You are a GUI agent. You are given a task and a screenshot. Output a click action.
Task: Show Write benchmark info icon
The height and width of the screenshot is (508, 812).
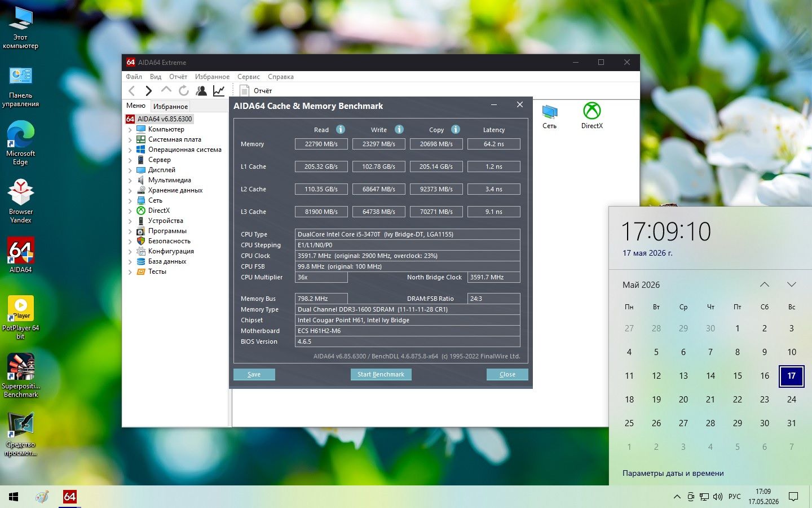point(399,129)
